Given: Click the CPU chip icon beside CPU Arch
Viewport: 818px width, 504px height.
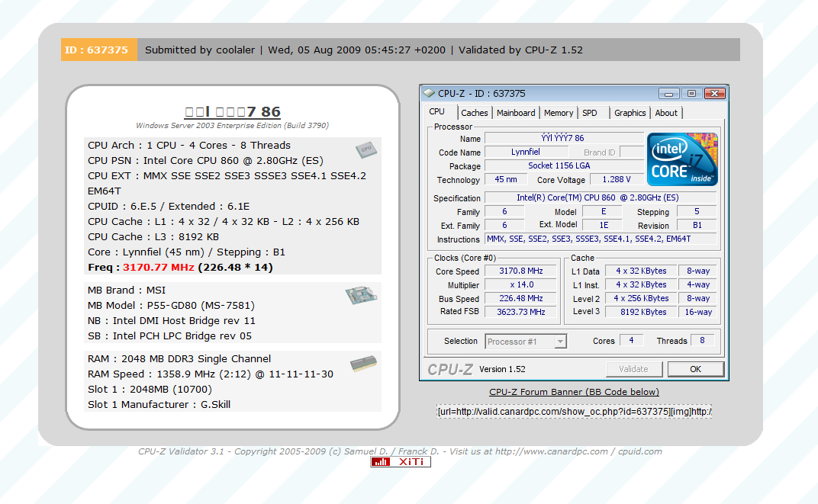Looking at the screenshot, I should point(366,149).
